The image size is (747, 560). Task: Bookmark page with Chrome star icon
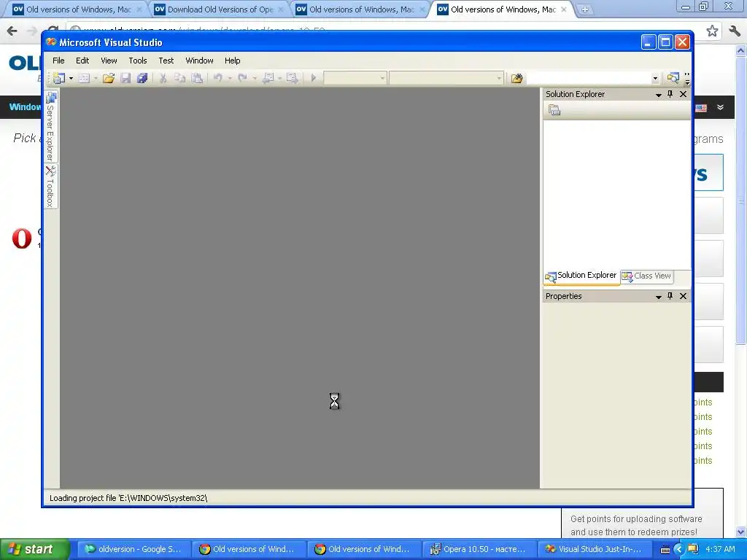point(712,31)
